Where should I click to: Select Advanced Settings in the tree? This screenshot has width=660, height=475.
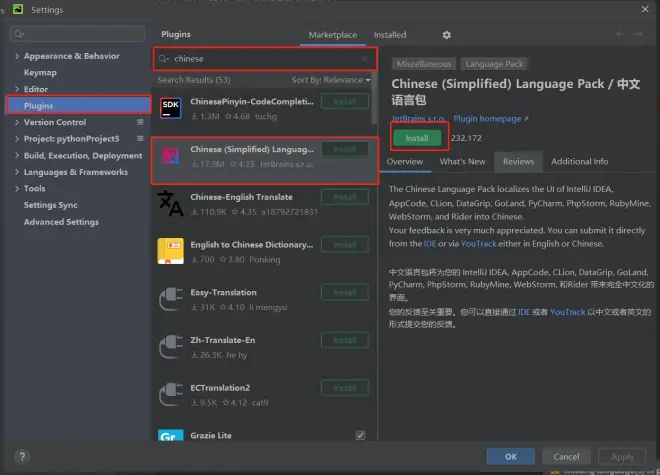coord(61,222)
